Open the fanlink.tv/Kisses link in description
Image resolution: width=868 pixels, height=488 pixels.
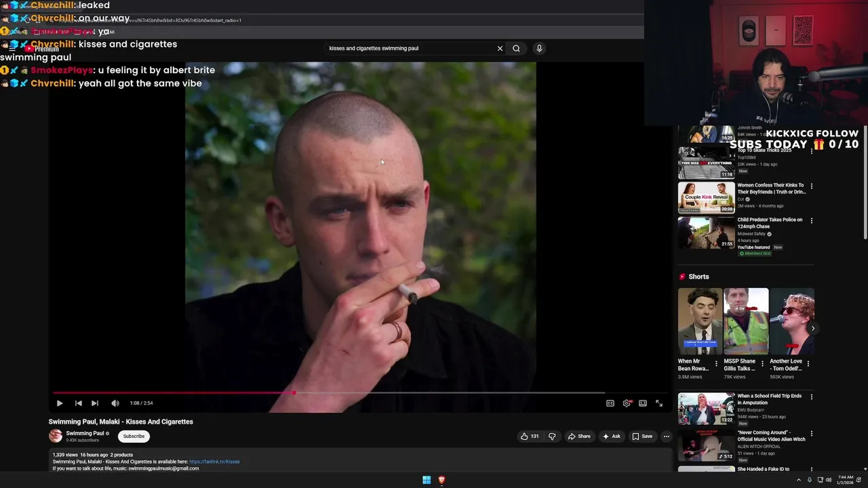[214, 462]
